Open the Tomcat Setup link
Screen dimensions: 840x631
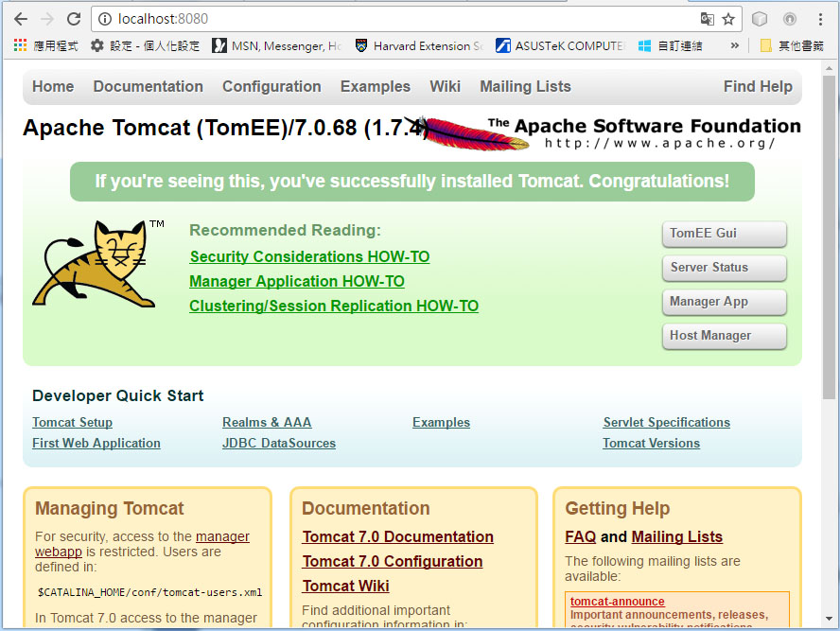tap(72, 423)
